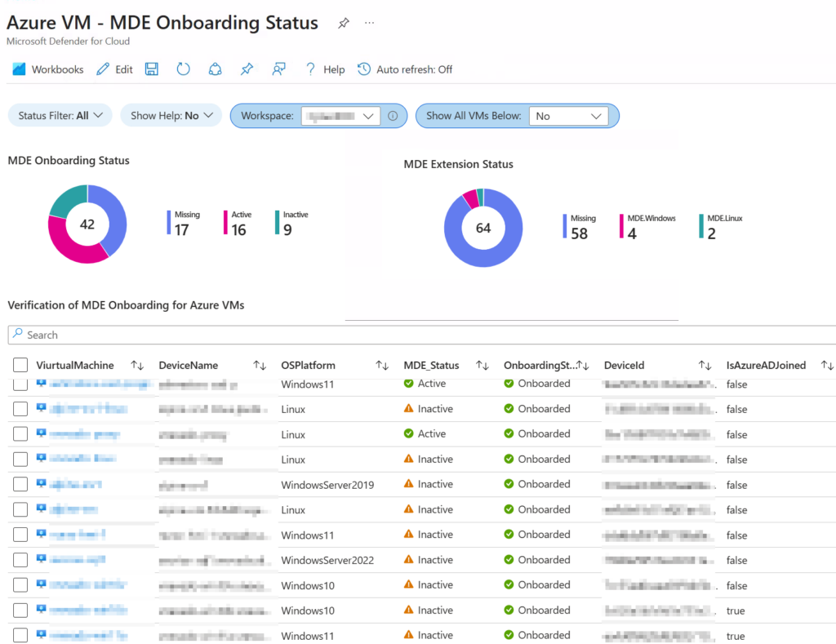Toggle the Auto refresh: Off button

pos(405,69)
